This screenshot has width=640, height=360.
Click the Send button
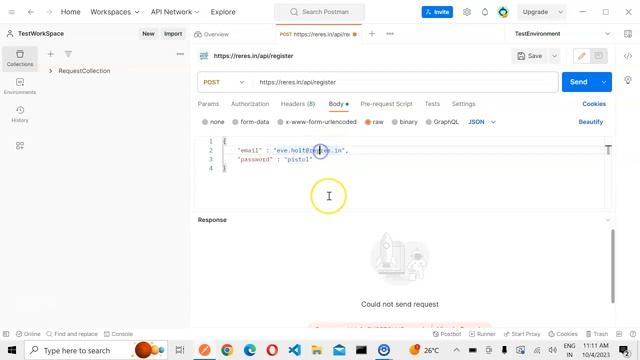point(579,82)
